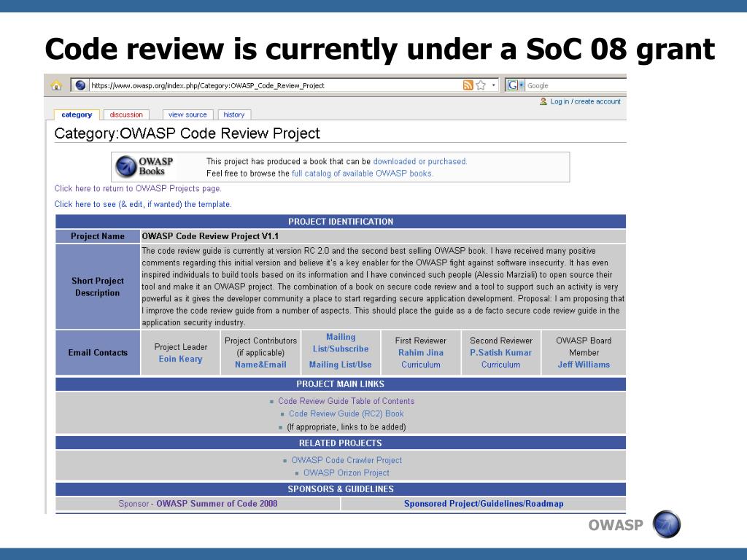Open Code Review Guide (RC2) Book link
The height and width of the screenshot is (560, 747).
click(x=347, y=414)
